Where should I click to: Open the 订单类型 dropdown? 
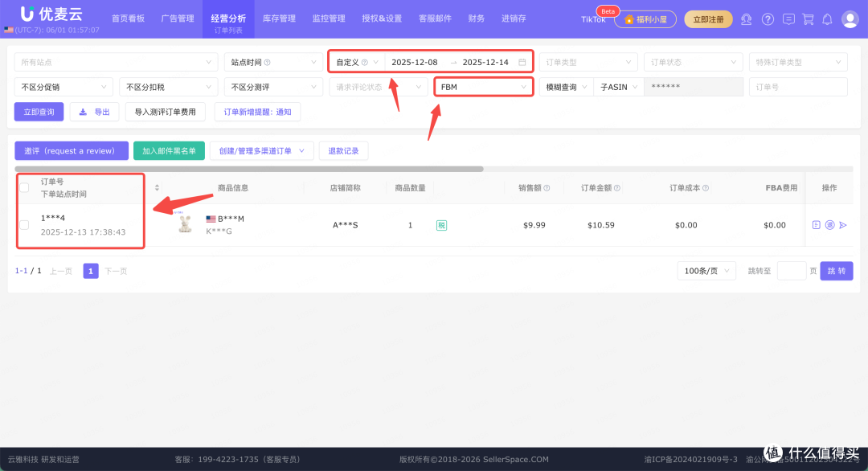pyautogui.click(x=588, y=62)
